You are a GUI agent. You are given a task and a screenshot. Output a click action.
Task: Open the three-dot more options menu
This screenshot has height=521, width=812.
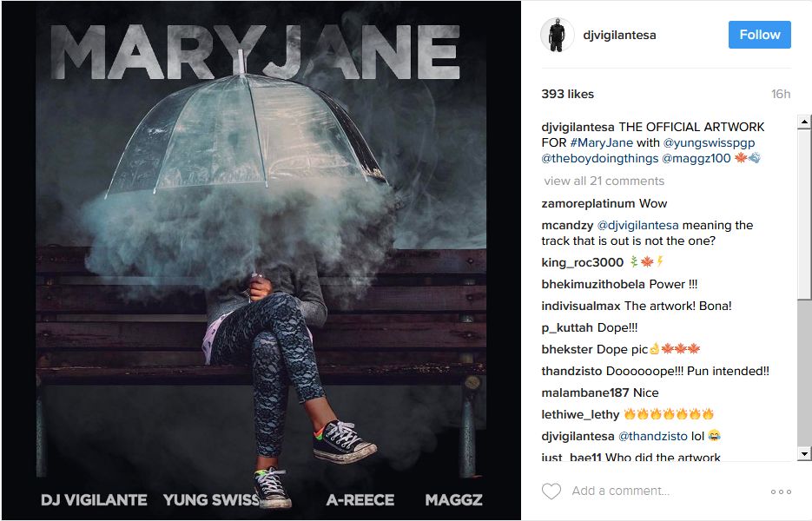coord(781,491)
